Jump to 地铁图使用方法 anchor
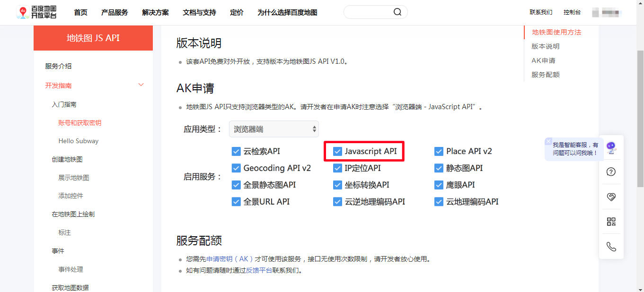Viewport: 644px width, 292px height. [x=556, y=32]
